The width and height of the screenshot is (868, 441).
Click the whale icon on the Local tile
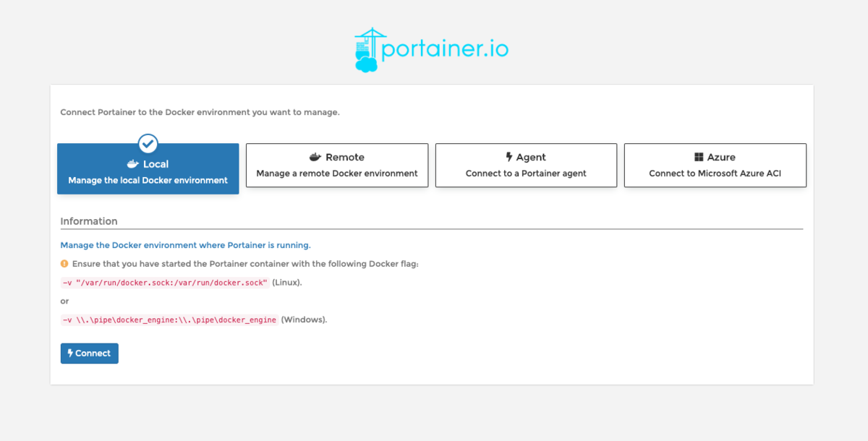click(x=132, y=163)
